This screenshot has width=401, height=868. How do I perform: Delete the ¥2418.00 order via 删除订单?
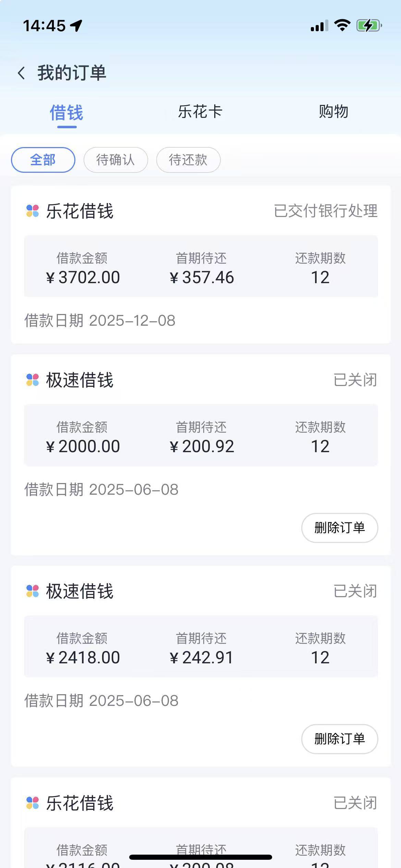[339, 739]
